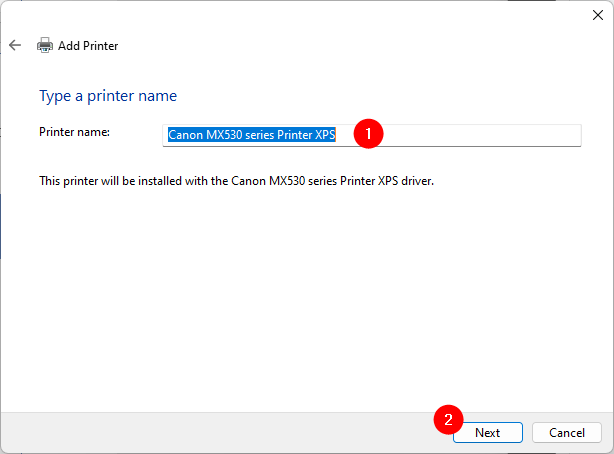Close the Add Printer dialog

(x=598, y=15)
